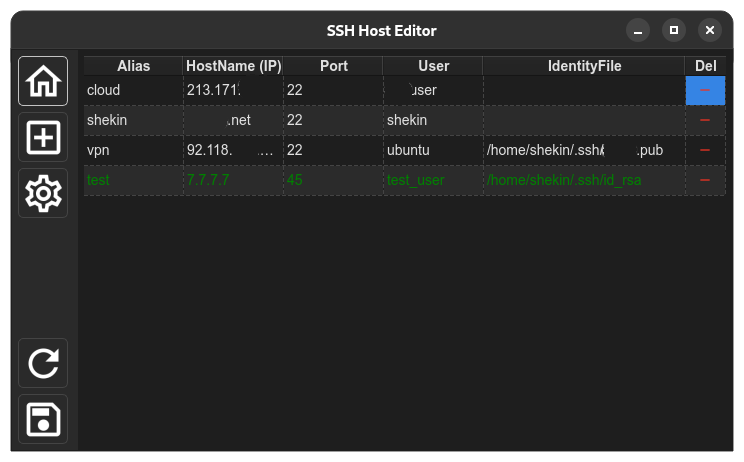This screenshot has height=462, width=744.
Task: Select the Port column header
Action: pos(333,66)
